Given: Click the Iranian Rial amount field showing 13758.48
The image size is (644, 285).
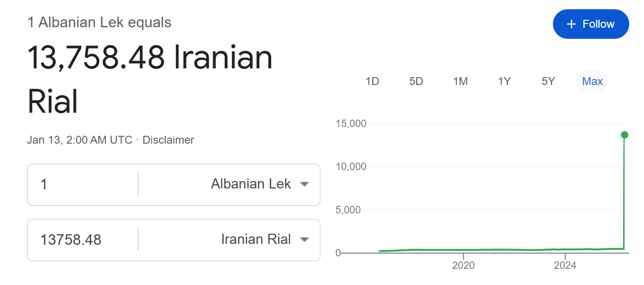Looking at the screenshot, I should click(x=83, y=240).
